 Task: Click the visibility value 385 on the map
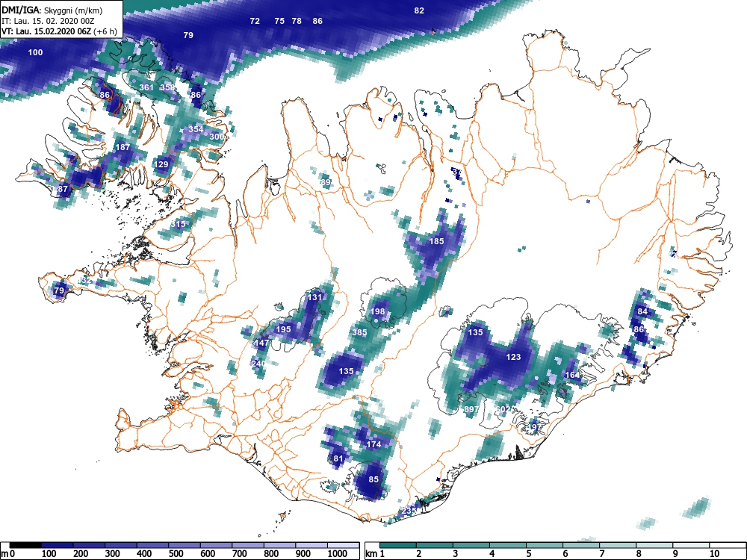point(360,332)
